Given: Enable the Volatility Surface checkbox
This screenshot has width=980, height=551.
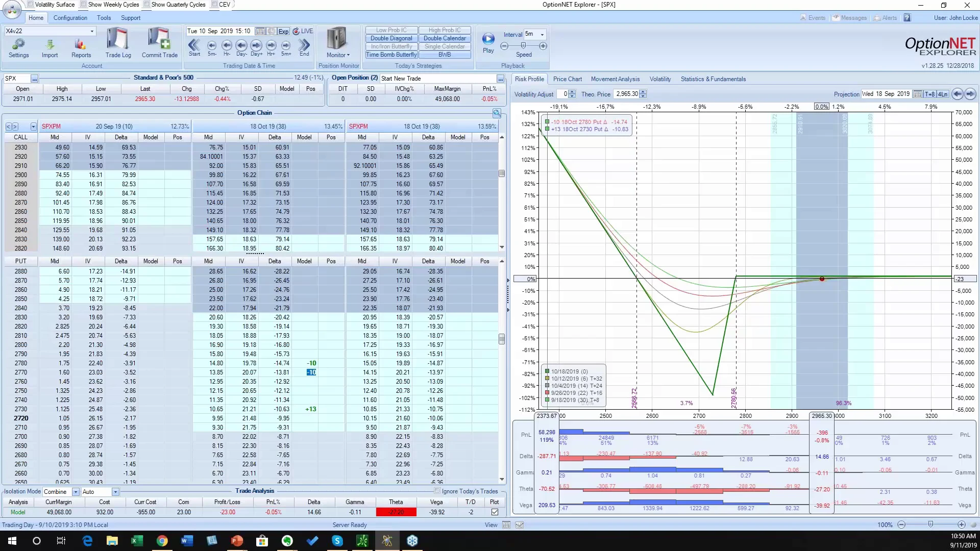Looking at the screenshot, I should 31,5.
